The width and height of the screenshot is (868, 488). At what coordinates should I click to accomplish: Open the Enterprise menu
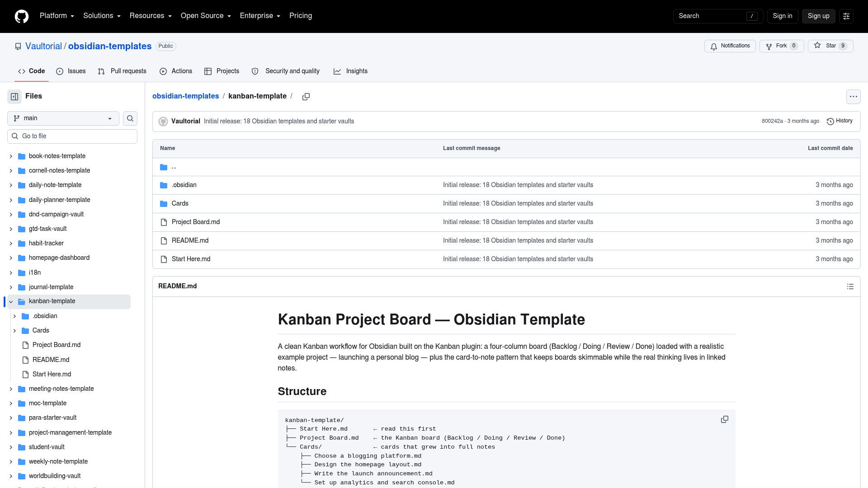(260, 16)
